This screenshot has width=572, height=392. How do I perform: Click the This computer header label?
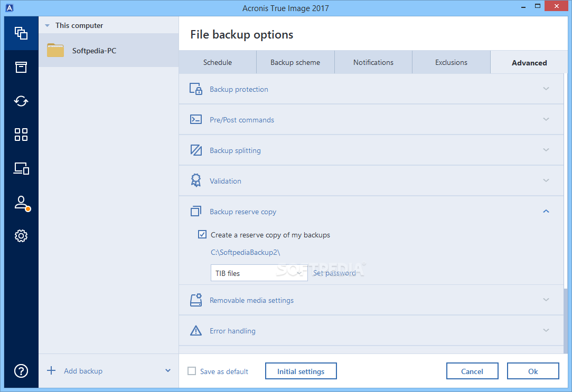click(x=79, y=25)
